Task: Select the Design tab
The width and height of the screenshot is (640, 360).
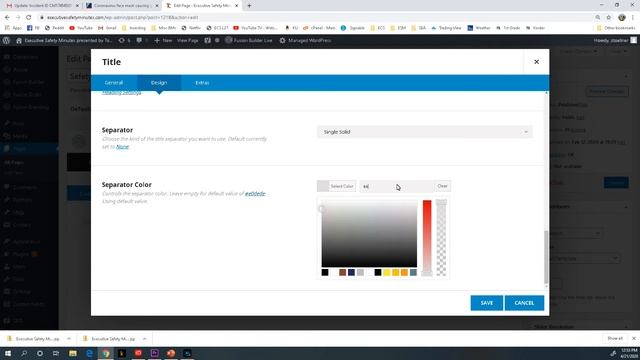Action: click(x=159, y=82)
